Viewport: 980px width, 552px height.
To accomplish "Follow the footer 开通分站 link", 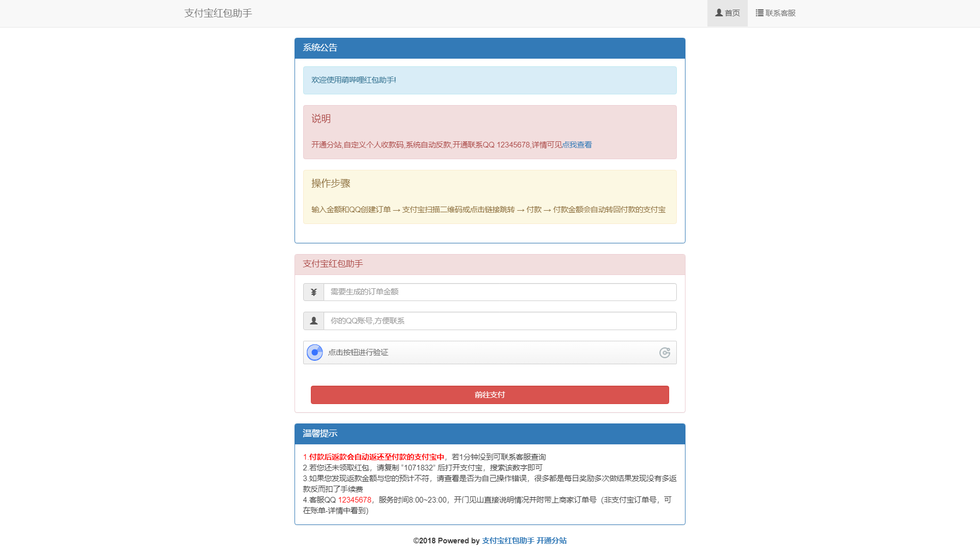I will pyautogui.click(x=551, y=541).
